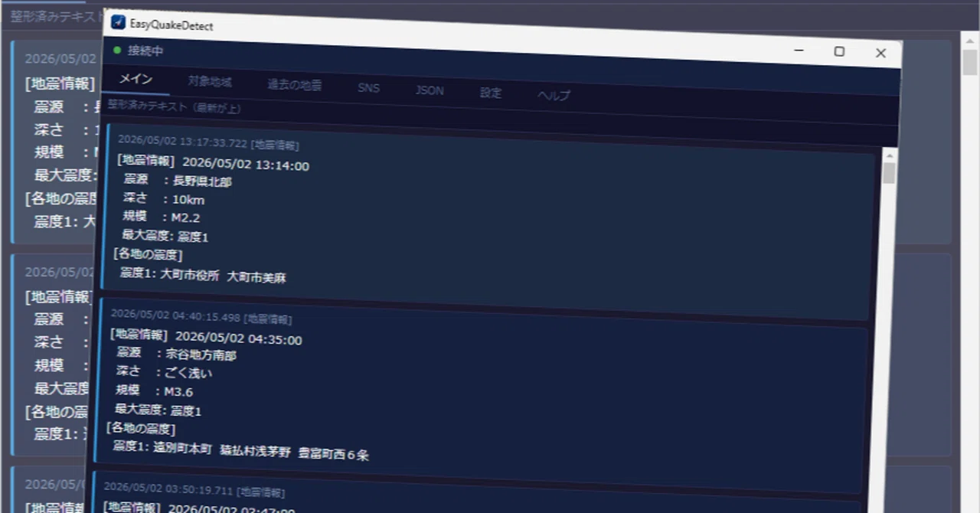Click 大町市役所 in the intensity list
980x513 pixels.
click(189, 275)
